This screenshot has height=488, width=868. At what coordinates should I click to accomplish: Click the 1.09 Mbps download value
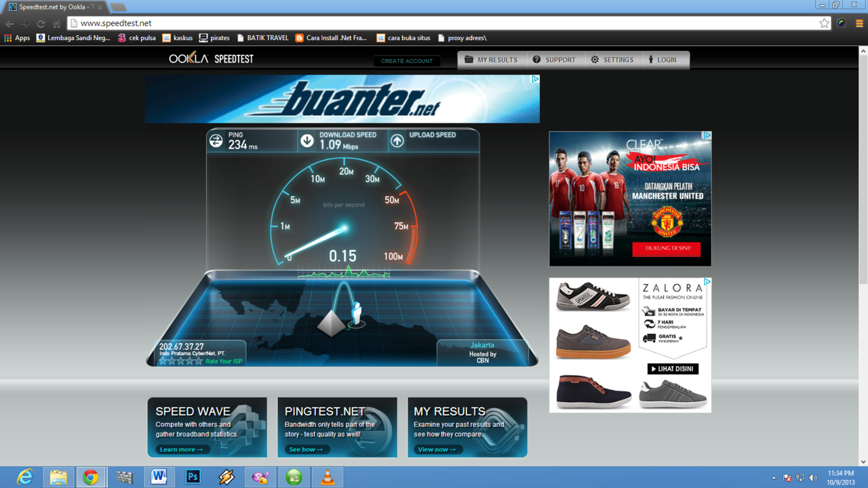pos(338,145)
